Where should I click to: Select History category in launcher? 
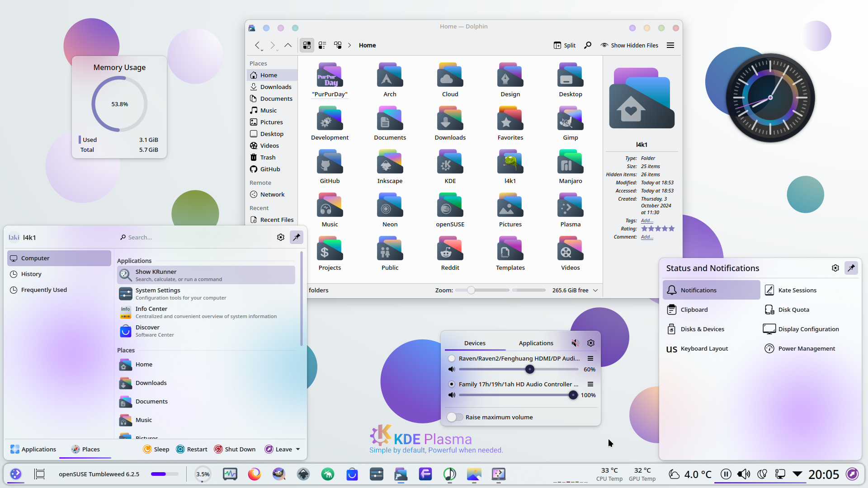click(59, 274)
